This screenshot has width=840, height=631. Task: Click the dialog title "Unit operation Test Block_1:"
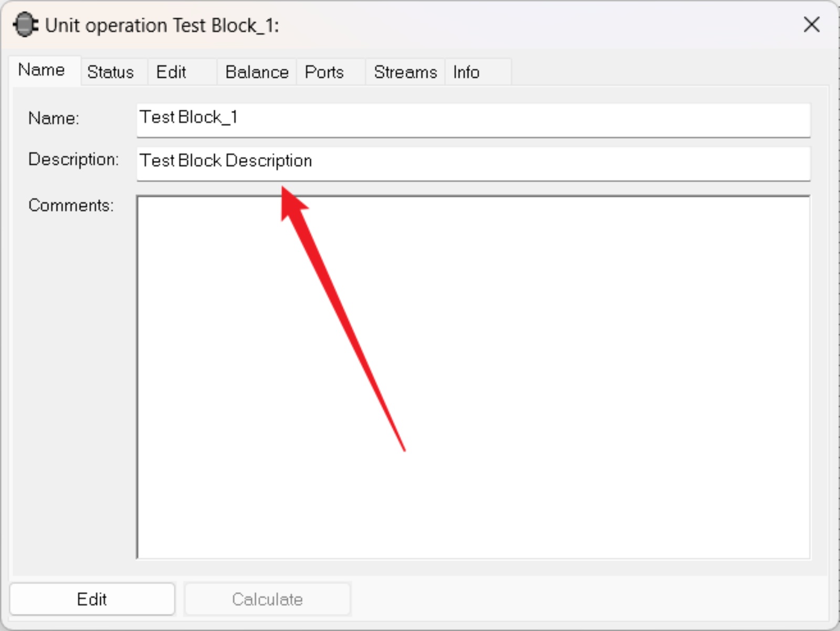click(162, 25)
